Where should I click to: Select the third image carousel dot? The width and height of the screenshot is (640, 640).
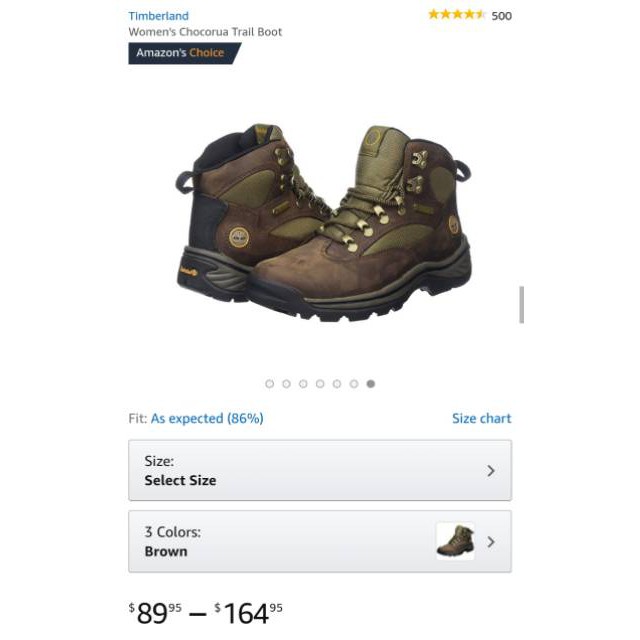click(x=303, y=384)
